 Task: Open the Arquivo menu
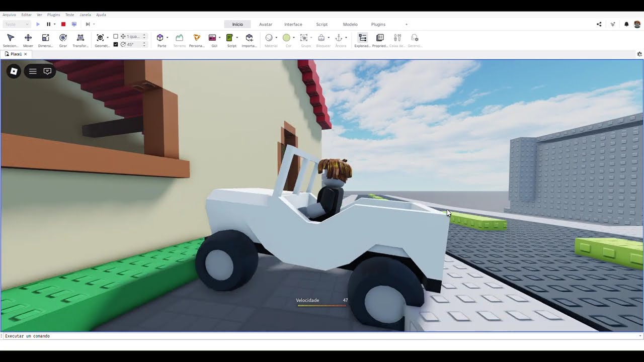9,15
